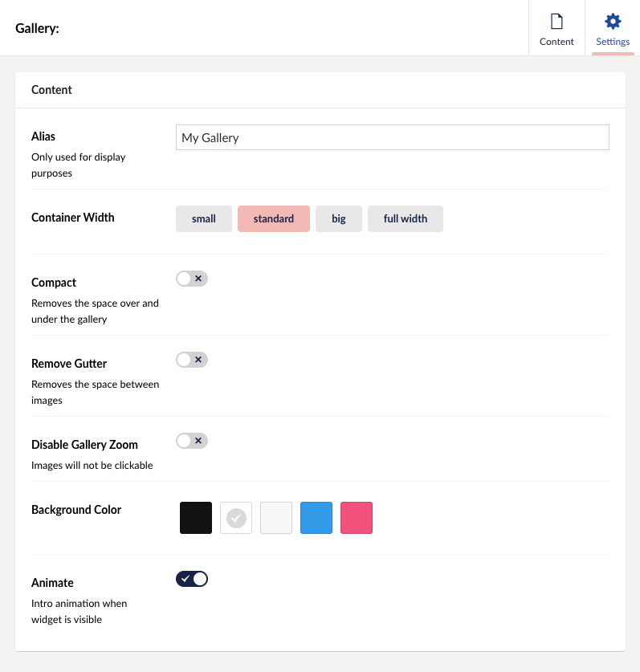The image size is (640, 672).
Task: Click the Content document icon
Action: [x=556, y=22]
